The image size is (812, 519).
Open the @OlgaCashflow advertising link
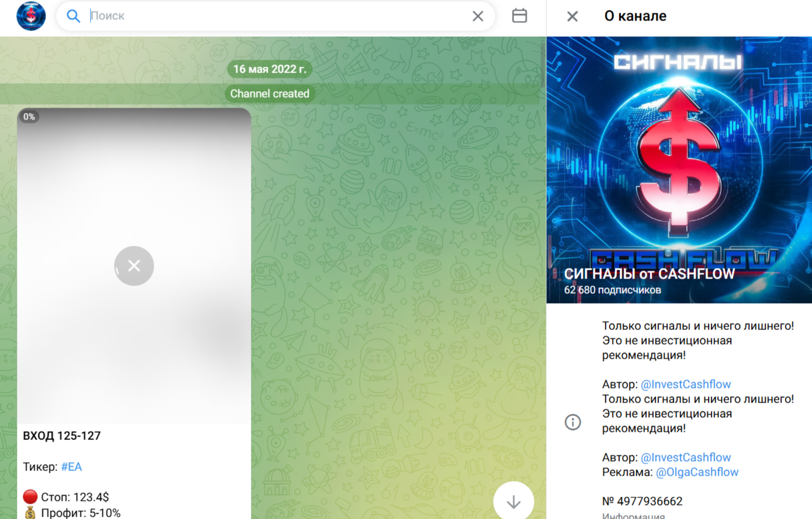point(697,472)
